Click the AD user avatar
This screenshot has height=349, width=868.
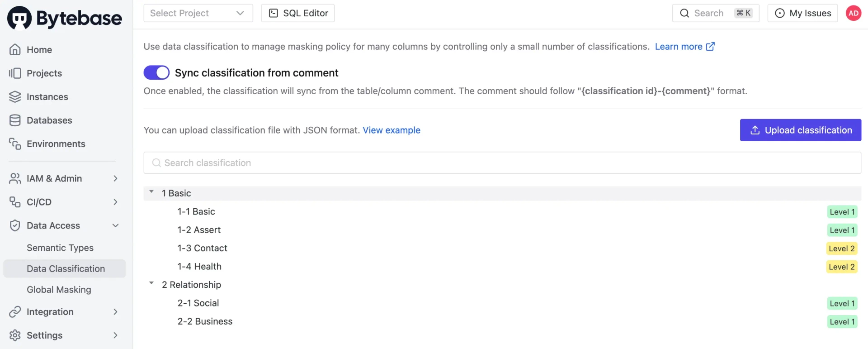(854, 13)
